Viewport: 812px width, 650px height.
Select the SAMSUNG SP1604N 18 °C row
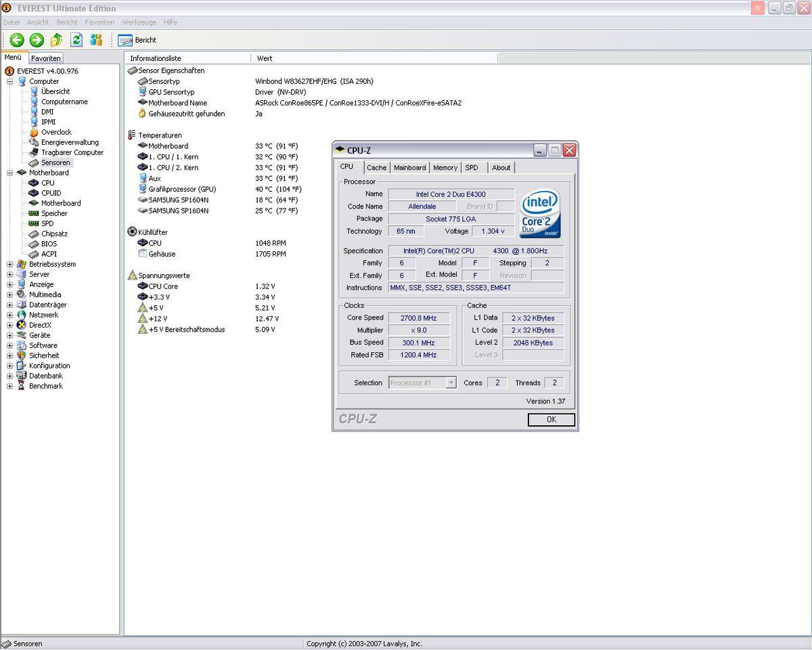pyautogui.click(x=218, y=200)
